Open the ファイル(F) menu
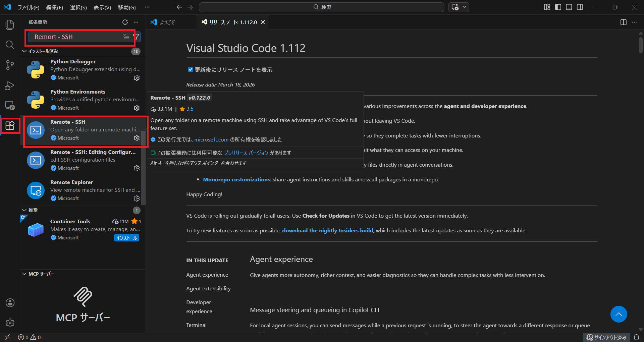This screenshot has height=342, width=644. click(x=29, y=7)
